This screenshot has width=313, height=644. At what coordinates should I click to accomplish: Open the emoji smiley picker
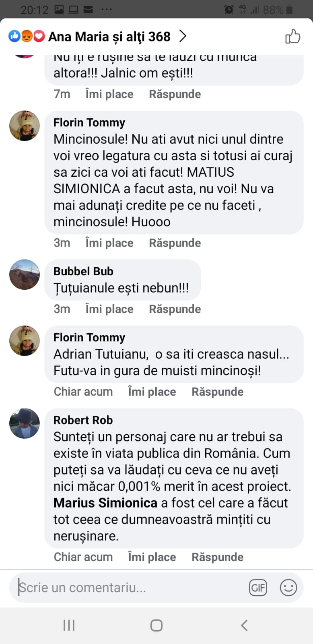point(288,588)
